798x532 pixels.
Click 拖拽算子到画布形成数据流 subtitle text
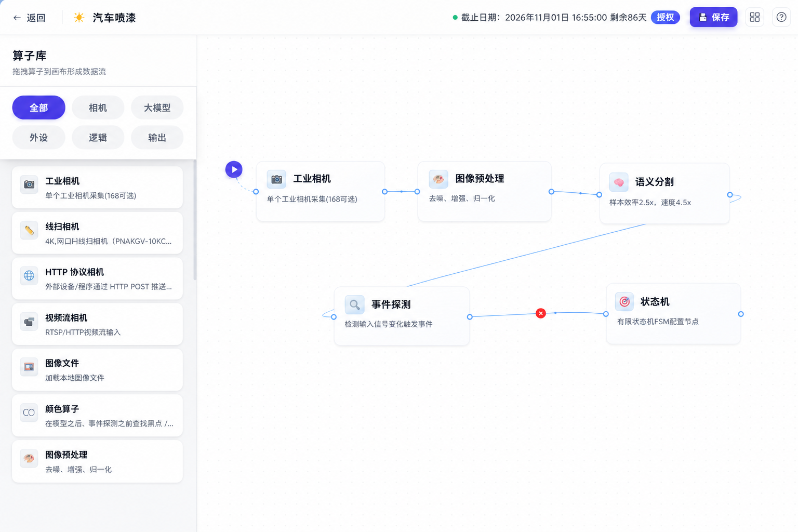pyautogui.click(x=59, y=72)
